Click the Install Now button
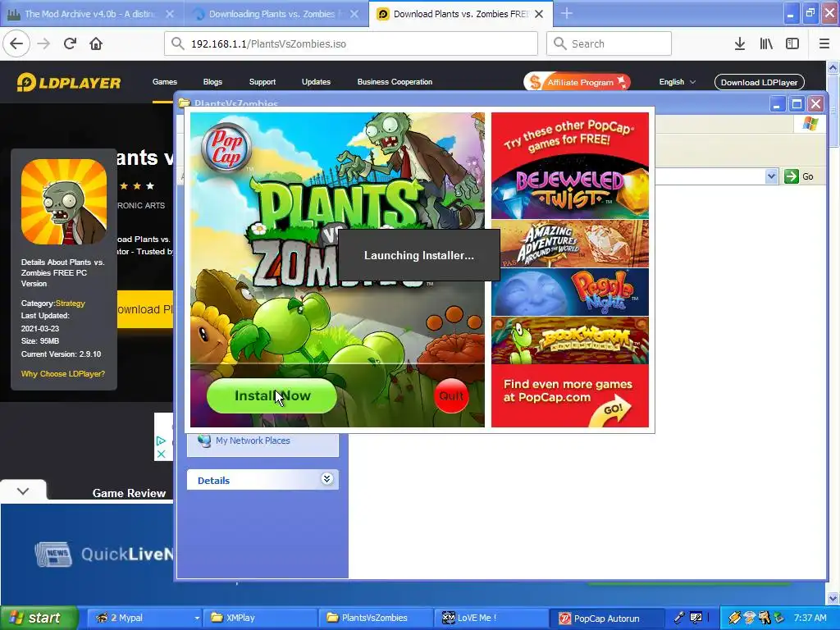840x630 pixels. click(272, 396)
